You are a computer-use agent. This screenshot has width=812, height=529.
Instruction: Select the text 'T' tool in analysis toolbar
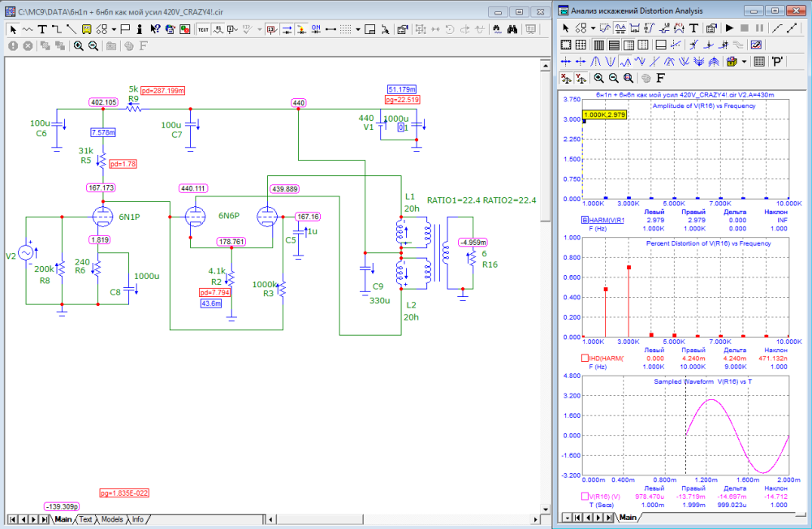point(694,28)
